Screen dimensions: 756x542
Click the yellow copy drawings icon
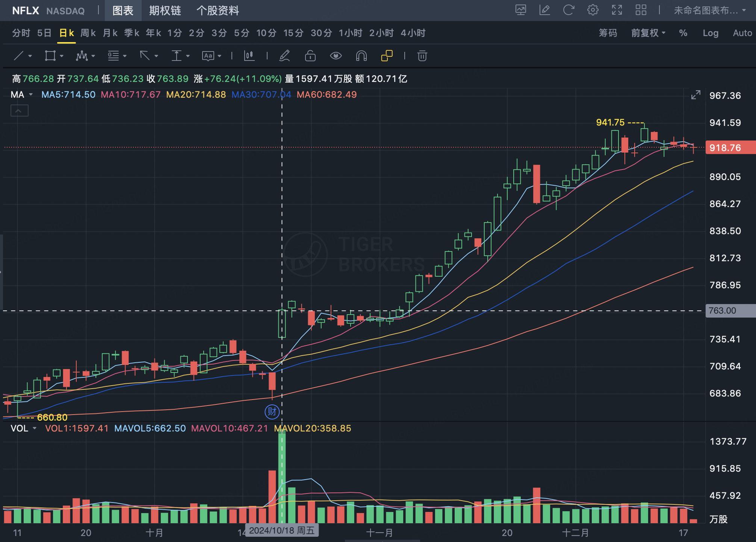point(387,56)
